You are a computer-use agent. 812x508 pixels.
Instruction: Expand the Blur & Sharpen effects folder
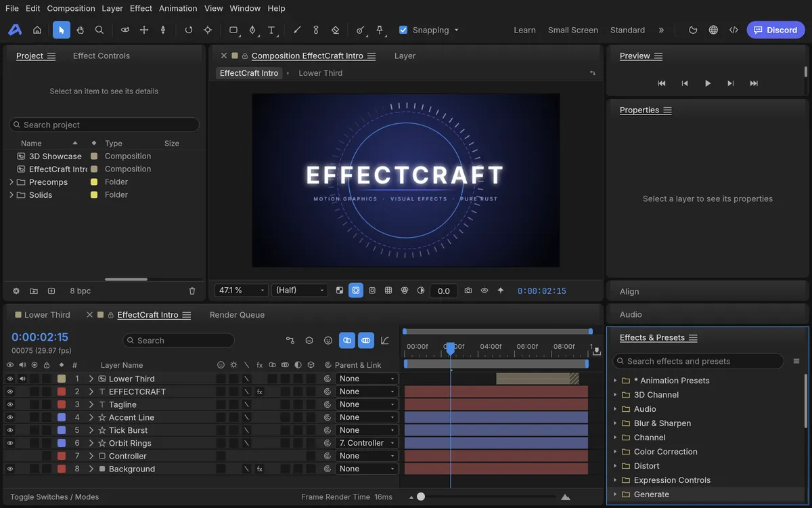pyautogui.click(x=615, y=423)
